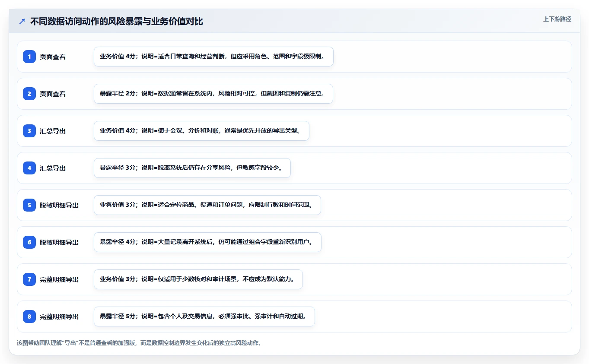Select the number 2 step badge

pos(29,94)
